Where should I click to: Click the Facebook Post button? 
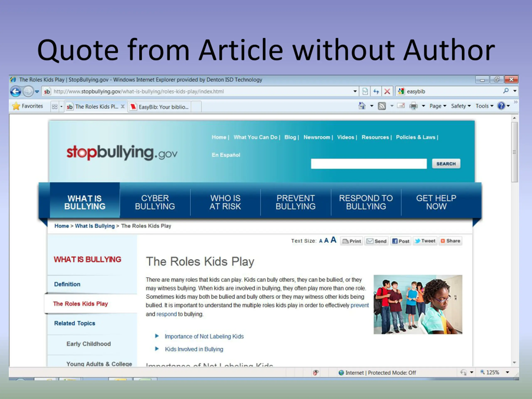[x=401, y=241]
